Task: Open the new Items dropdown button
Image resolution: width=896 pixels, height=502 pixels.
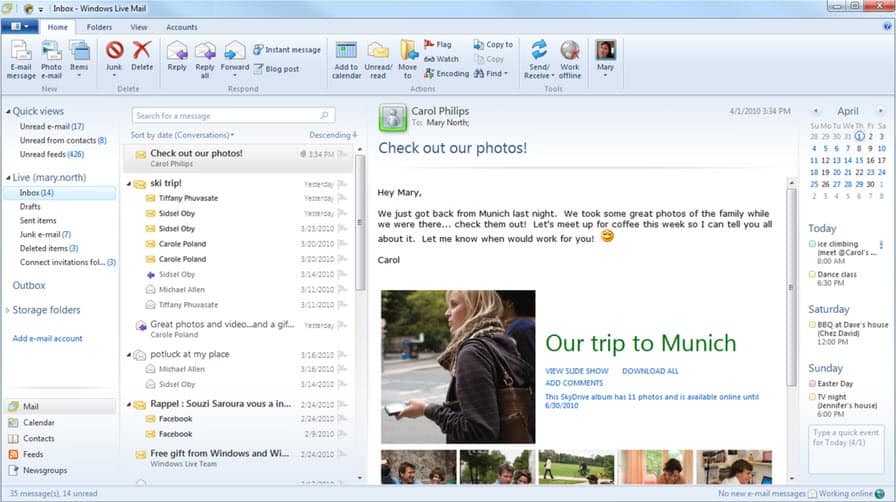Action: [x=79, y=60]
